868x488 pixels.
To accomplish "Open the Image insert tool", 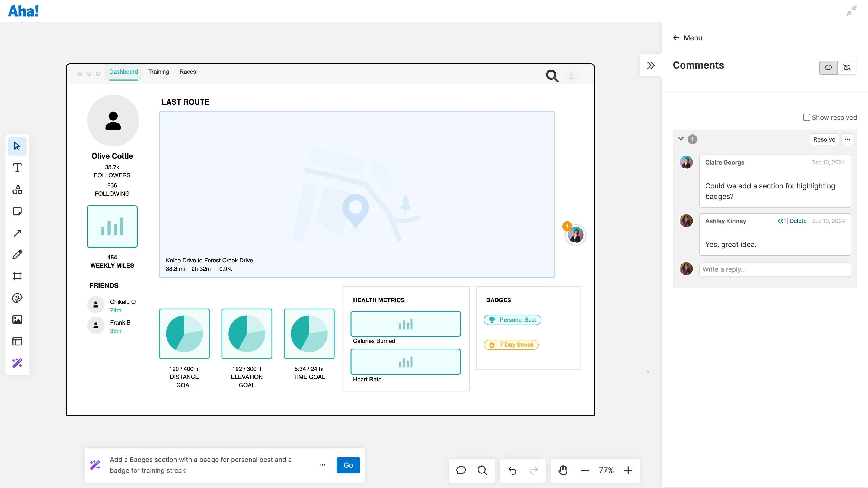I will [17, 320].
